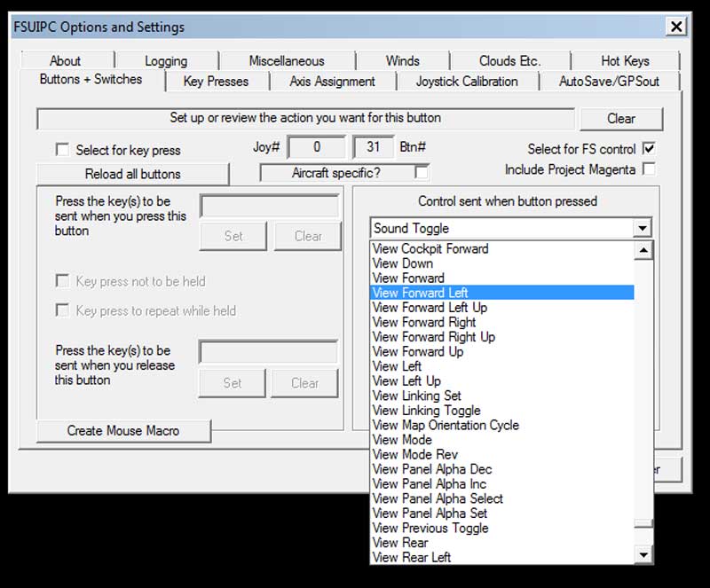Select View Panel Alpha Inc
710x588 pixels.
(x=502, y=484)
